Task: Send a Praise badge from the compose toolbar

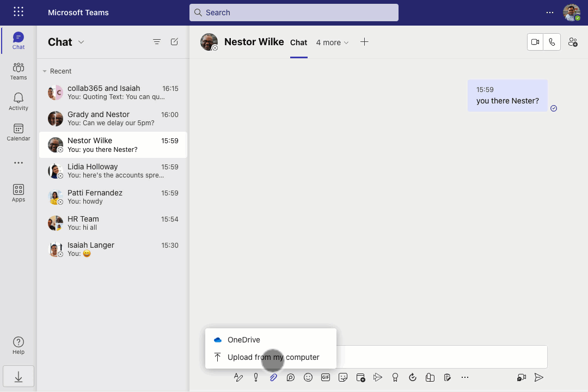Action: click(x=395, y=377)
